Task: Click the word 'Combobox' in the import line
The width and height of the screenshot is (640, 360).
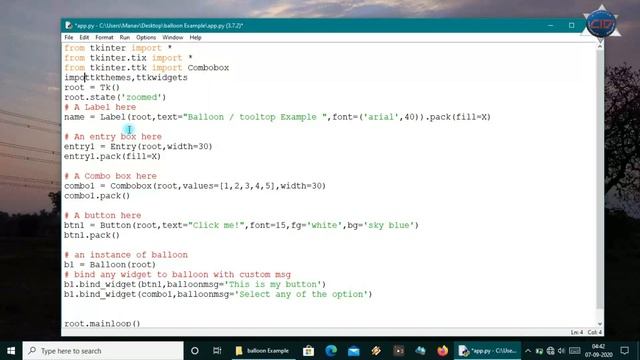Action: click(x=208, y=68)
